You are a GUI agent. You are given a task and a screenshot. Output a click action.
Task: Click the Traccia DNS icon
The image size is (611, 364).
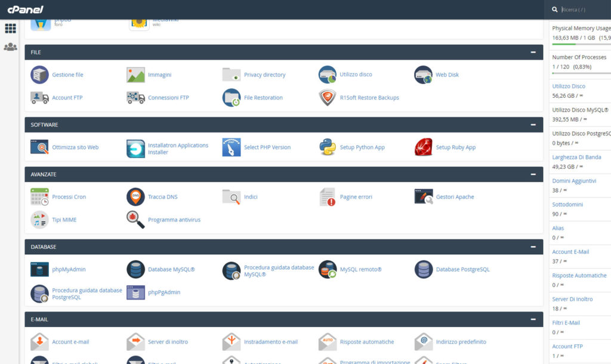pyautogui.click(x=135, y=197)
